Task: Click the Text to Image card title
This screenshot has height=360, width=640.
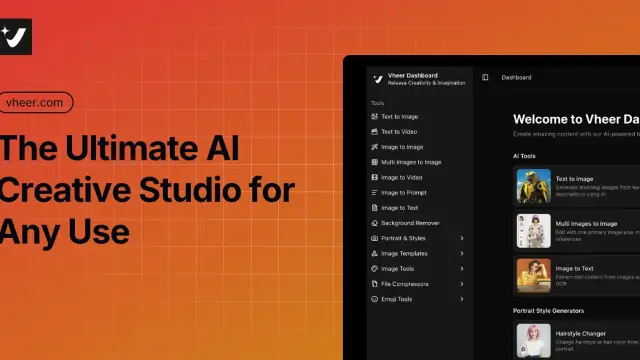Action: click(x=574, y=179)
